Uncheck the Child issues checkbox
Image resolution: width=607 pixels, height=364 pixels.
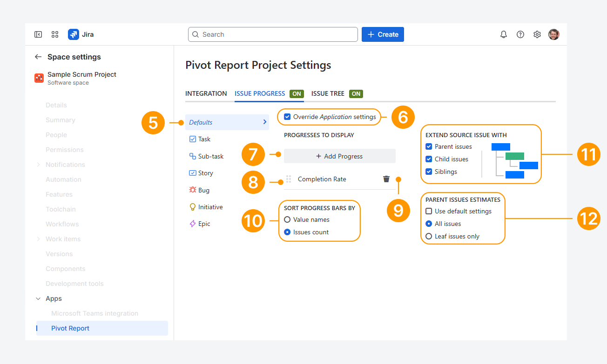[429, 159]
